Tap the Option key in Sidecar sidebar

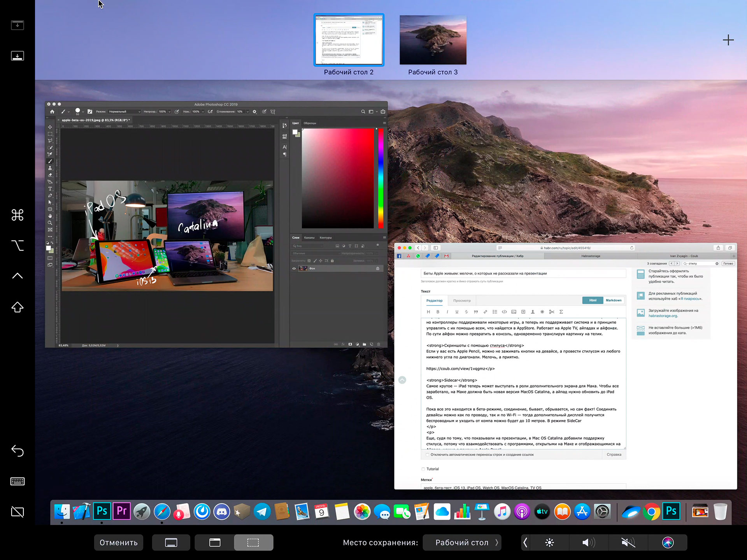pyautogui.click(x=18, y=246)
